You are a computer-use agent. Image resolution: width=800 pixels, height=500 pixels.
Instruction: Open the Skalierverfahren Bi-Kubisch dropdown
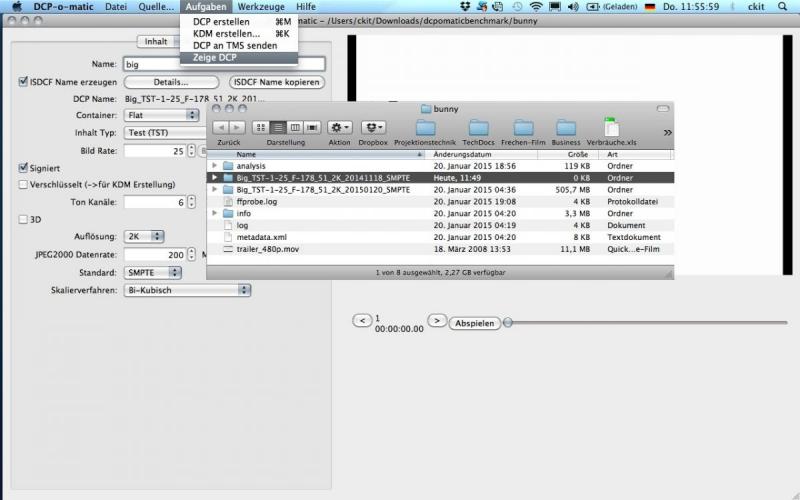(x=187, y=290)
